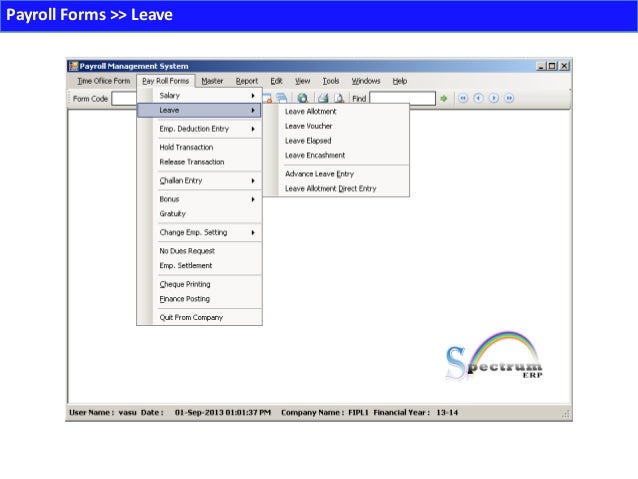Choose Quit From Company
The width and height of the screenshot is (638, 479).
(199, 317)
